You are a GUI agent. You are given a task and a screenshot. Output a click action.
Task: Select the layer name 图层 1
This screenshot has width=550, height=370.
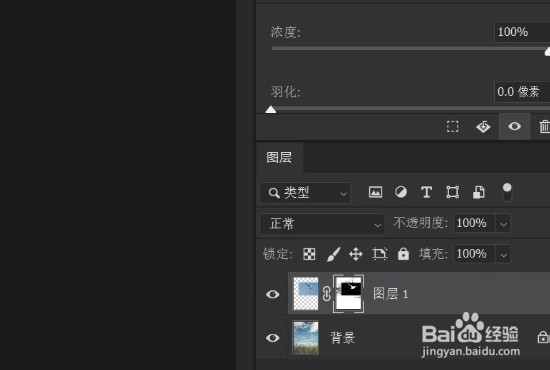click(x=390, y=294)
